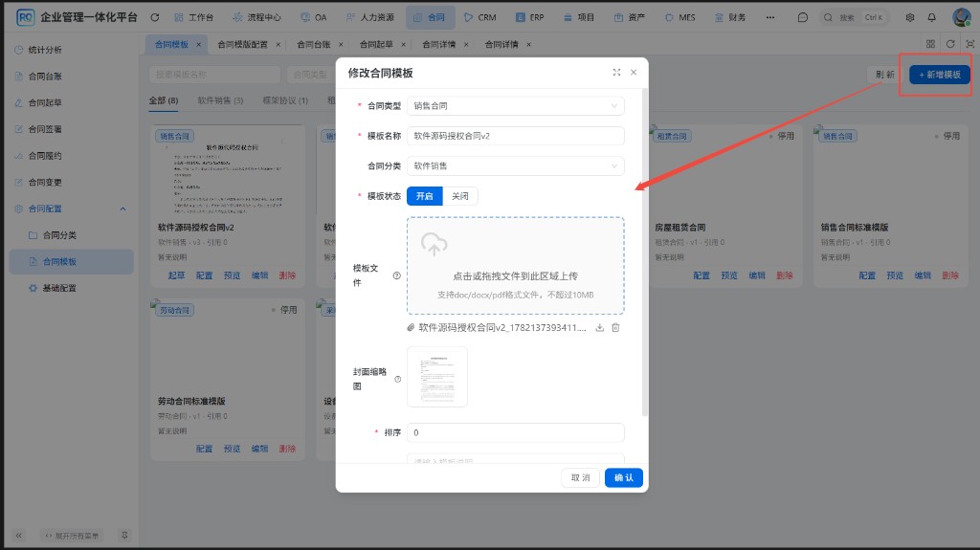Click the user avatar
Screen dimensions: 980x550
(x=961, y=17)
